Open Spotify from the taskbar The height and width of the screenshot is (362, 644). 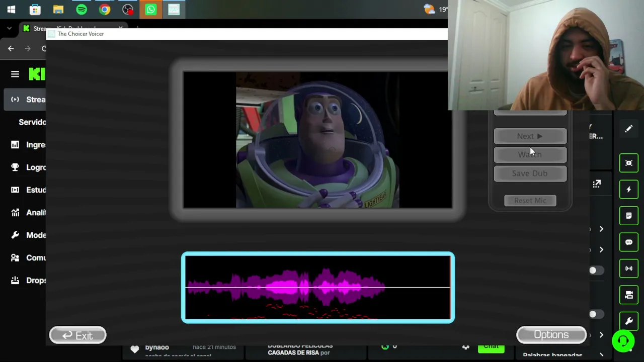click(82, 9)
